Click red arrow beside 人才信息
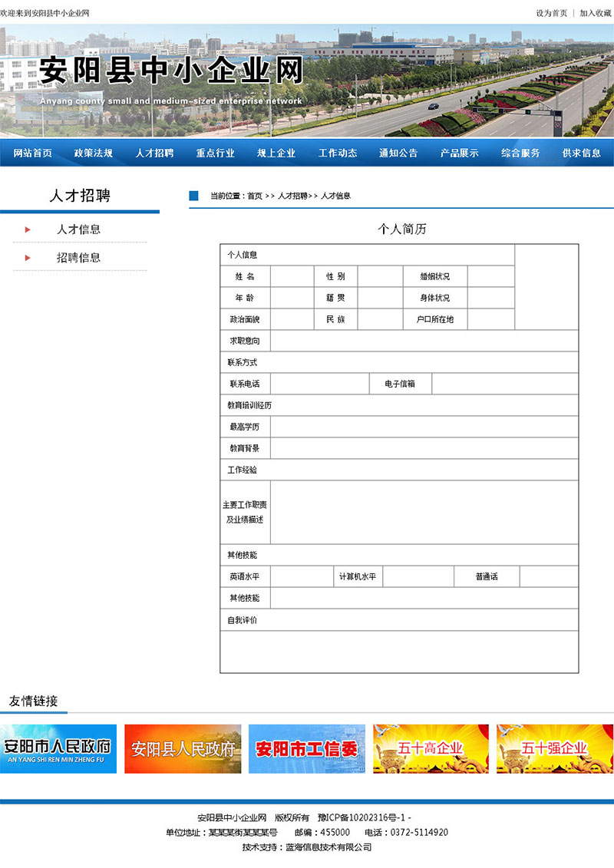 (x=28, y=229)
